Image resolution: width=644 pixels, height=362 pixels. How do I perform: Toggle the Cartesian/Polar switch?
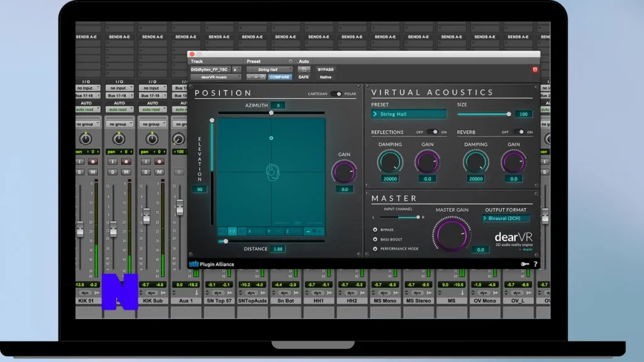tap(336, 94)
